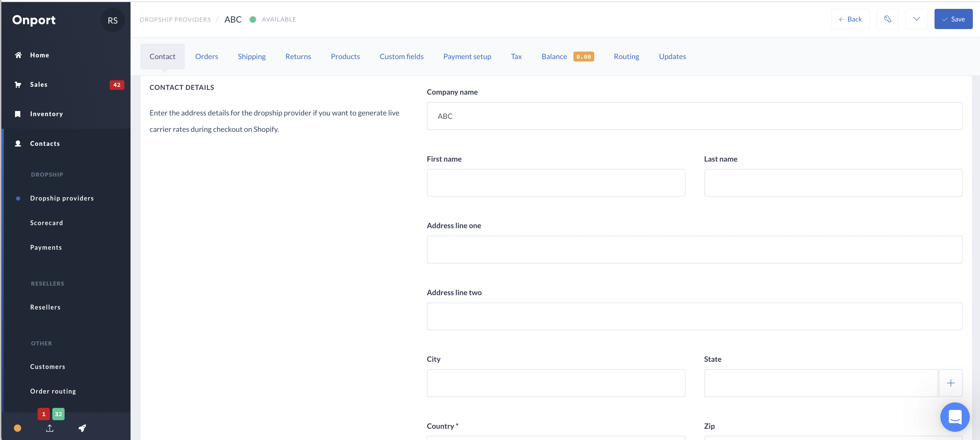
Task: Open the Contact tab
Action: pos(162,56)
